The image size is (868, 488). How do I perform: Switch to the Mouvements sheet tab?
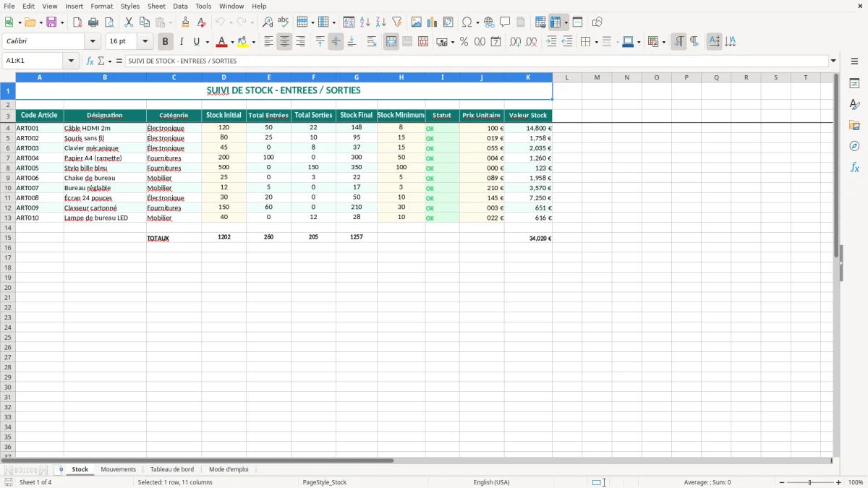click(x=118, y=470)
